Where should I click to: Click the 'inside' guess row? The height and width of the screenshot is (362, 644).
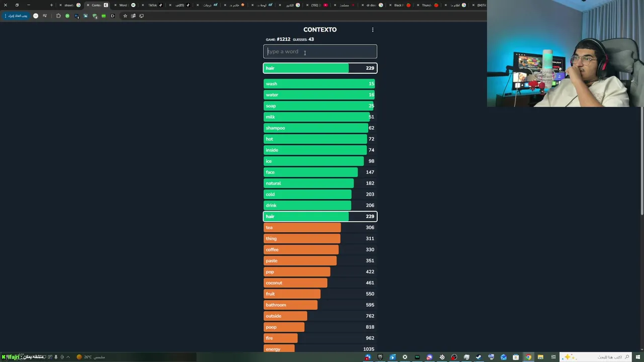click(320, 150)
